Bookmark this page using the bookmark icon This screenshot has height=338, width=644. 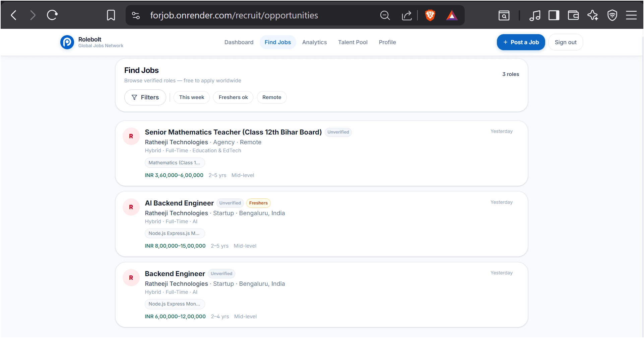point(111,15)
